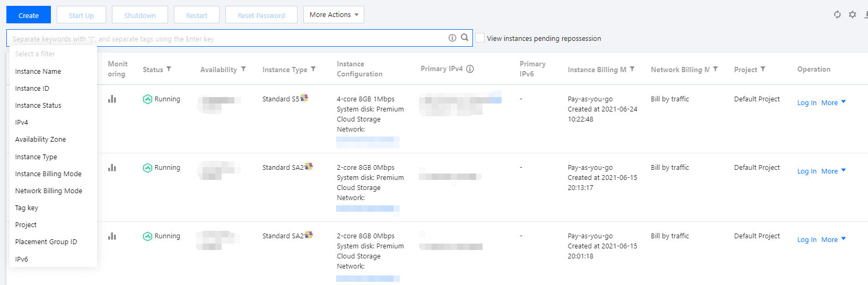Focus the keyword search input field

click(x=228, y=39)
